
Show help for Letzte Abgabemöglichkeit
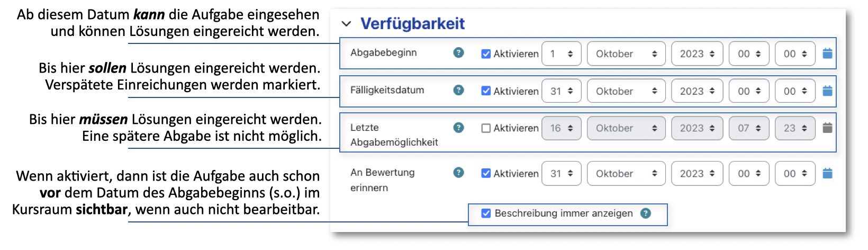[x=459, y=128]
